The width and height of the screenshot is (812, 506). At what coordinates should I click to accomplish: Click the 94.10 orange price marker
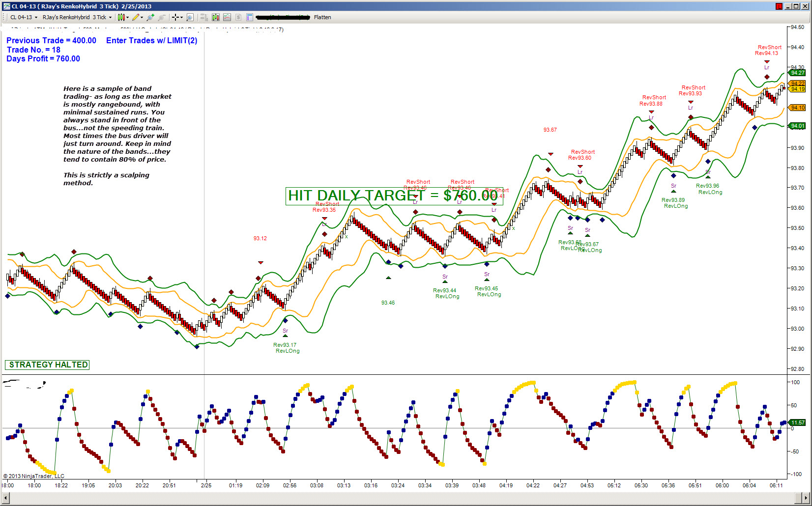click(797, 108)
